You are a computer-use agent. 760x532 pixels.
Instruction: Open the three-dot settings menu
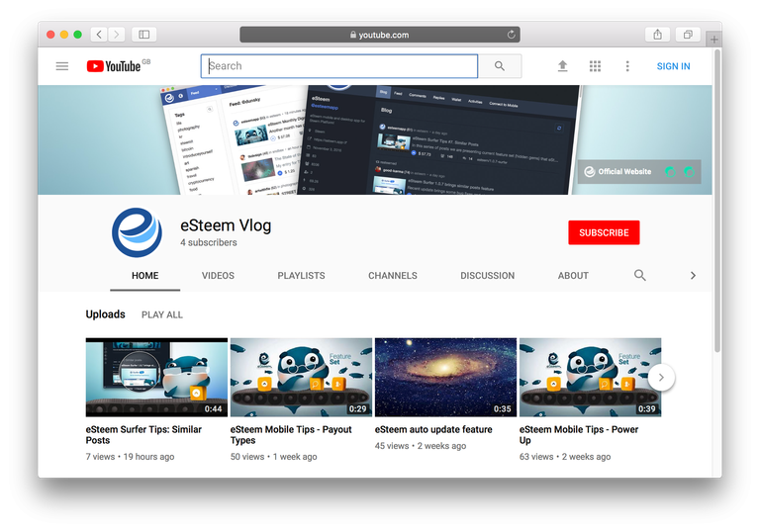click(627, 66)
